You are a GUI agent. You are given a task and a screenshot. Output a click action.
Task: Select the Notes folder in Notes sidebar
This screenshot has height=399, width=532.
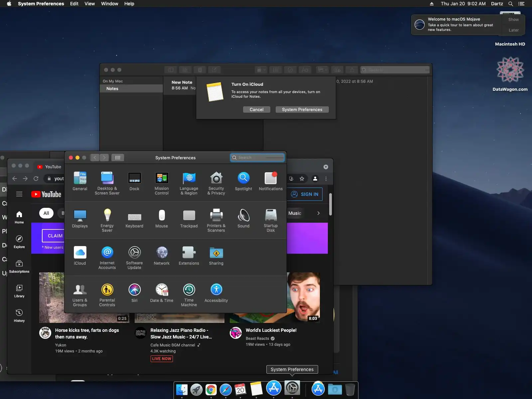click(x=131, y=88)
